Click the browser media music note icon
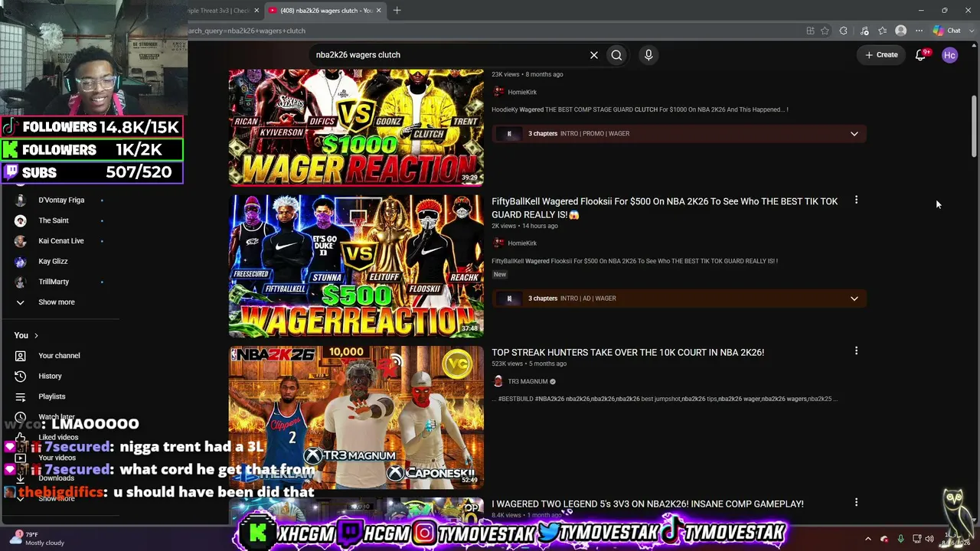Screen dimensions: 980x551 tap(864, 31)
